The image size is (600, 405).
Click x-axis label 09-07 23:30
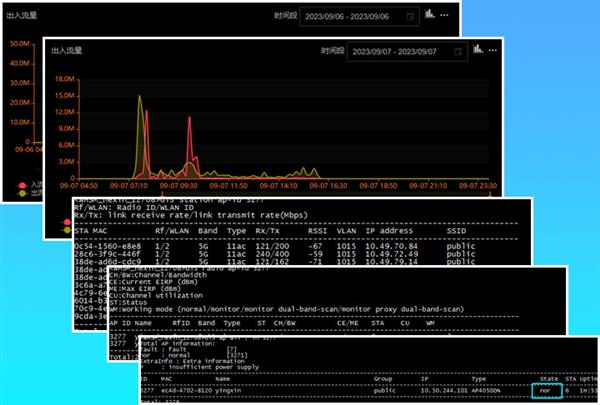478,186
